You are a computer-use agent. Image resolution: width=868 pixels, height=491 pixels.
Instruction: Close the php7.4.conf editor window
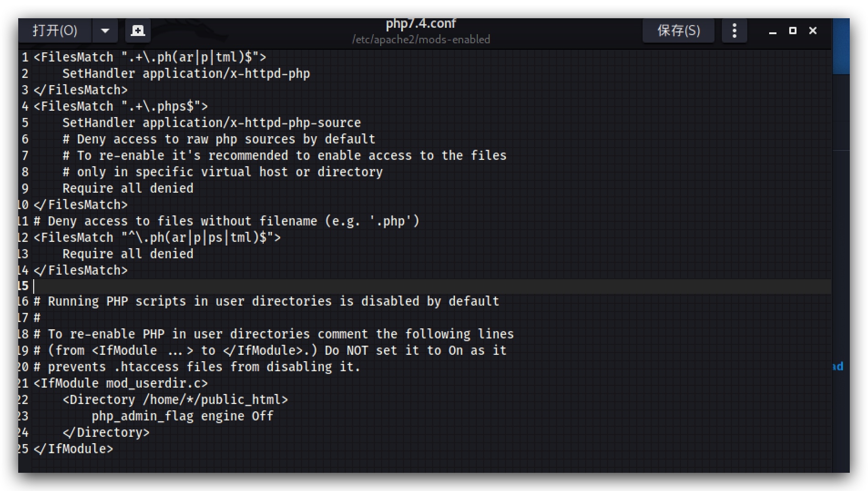(813, 31)
